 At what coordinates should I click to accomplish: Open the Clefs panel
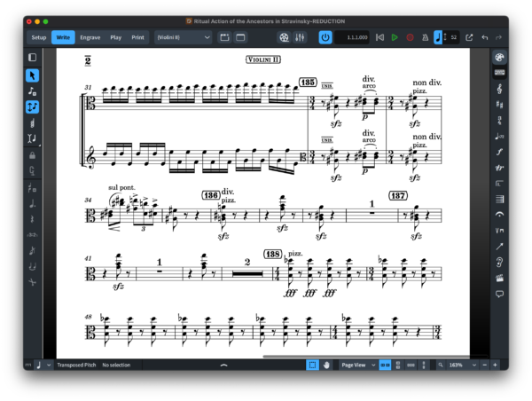499,89
